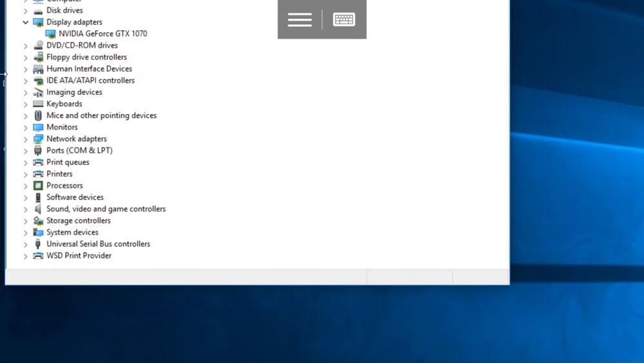The height and width of the screenshot is (363, 644).
Task: Select the Sound, video and game controllers label
Action: click(x=106, y=209)
